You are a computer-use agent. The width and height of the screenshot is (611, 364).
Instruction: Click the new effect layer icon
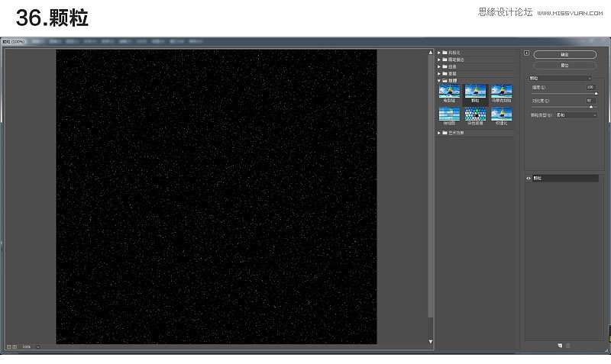click(x=560, y=346)
